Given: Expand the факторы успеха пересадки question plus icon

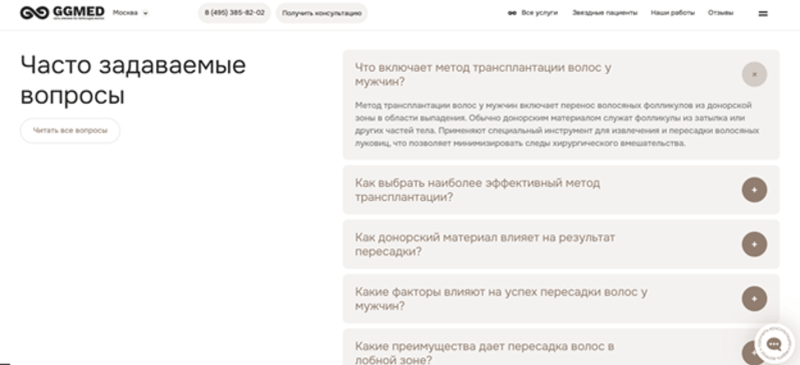Looking at the screenshot, I should coord(754,299).
